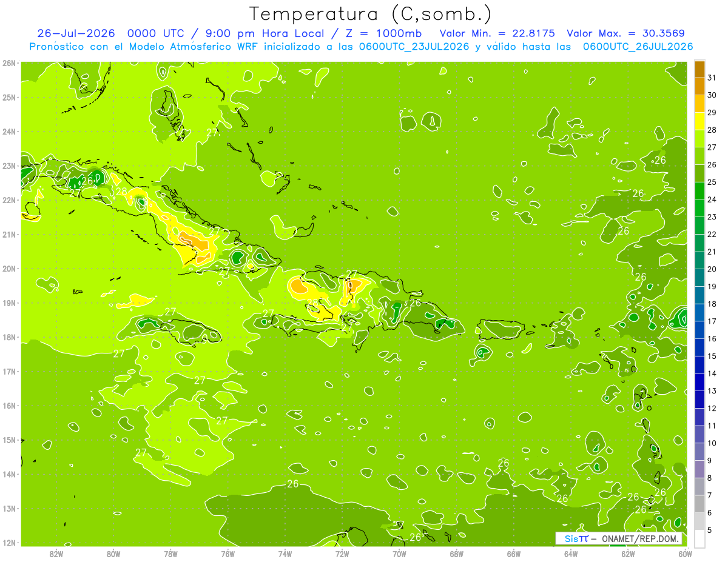
Task: Click the '60W' longitude axis label
Action: click(x=686, y=554)
